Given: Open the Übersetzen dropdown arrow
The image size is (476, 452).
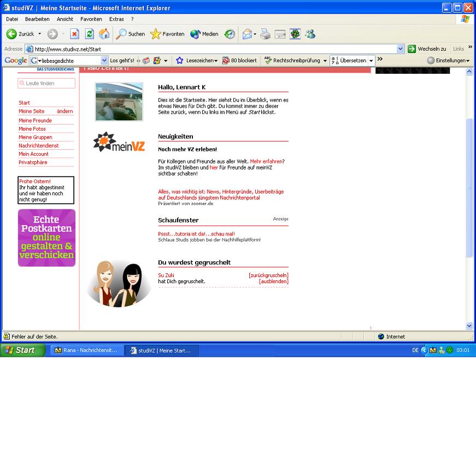Looking at the screenshot, I should coord(371,61).
